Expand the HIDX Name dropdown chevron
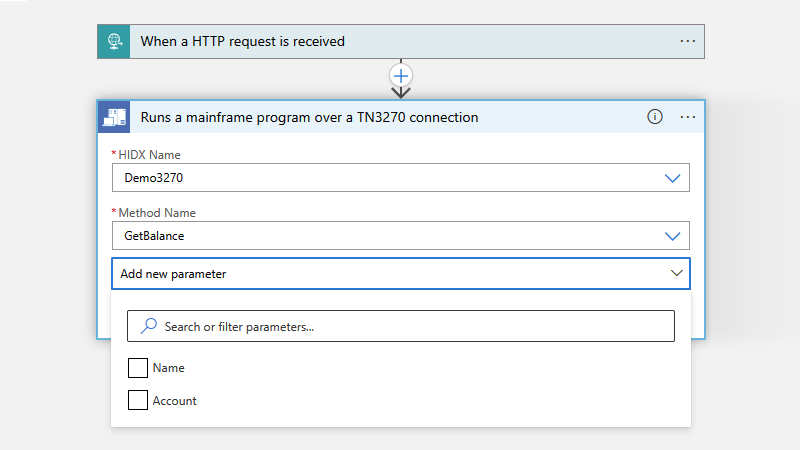The width and height of the screenshot is (800, 450). coord(672,178)
